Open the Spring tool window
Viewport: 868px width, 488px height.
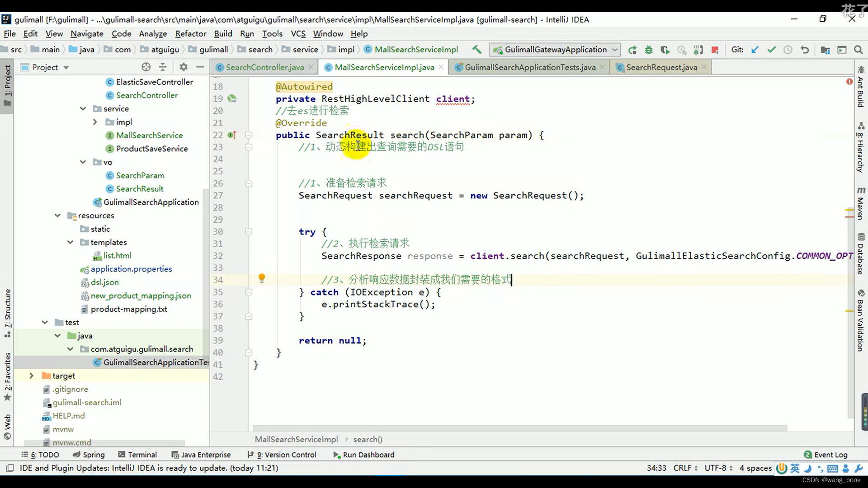coord(89,455)
